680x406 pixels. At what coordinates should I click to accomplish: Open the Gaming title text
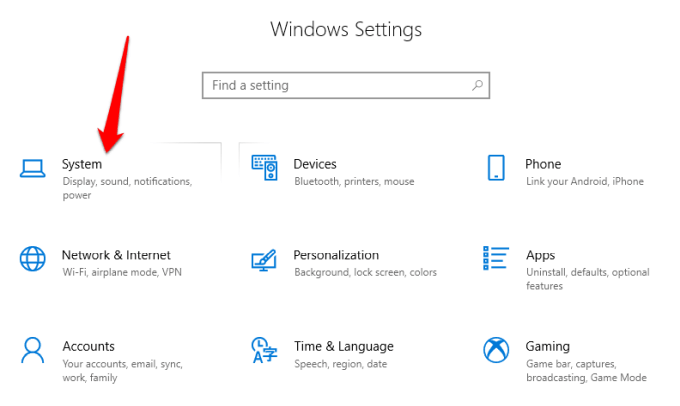coord(547,346)
